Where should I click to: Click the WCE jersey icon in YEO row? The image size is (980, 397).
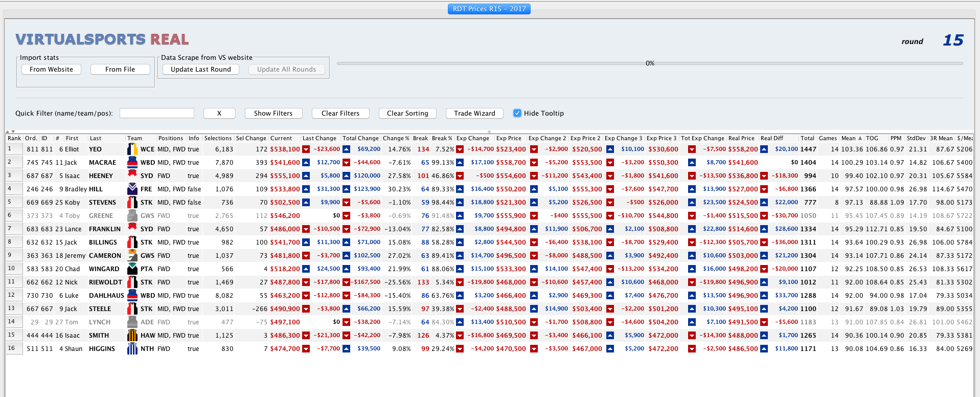(132, 149)
